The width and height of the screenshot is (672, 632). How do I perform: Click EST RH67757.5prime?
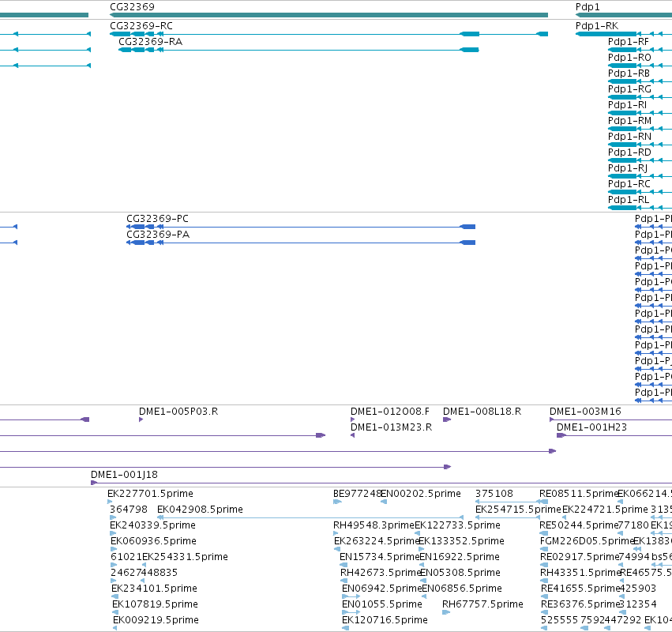(x=482, y=604)
